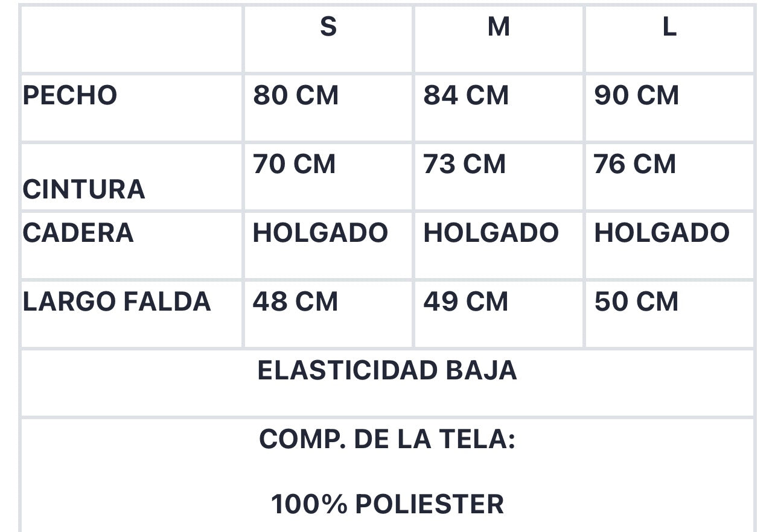Screen dimensions: 775x532
Task: Select the 80 CM chest cell
Action: tap(295, 95)
